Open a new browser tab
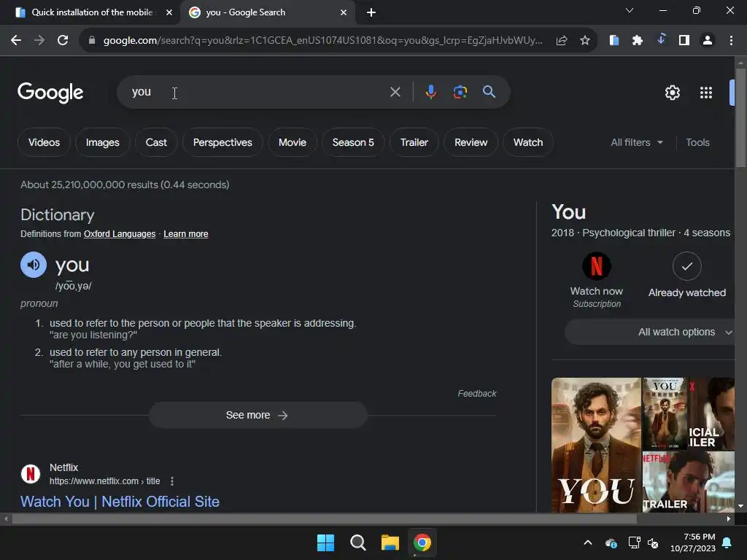The height and width of the screenshot is (560, 747). [x=371, y=12]
